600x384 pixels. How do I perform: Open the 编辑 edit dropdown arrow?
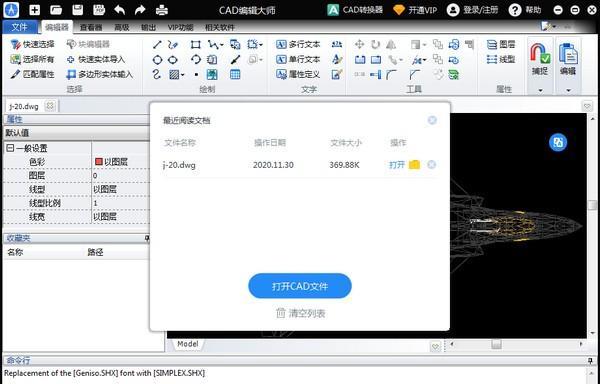(568, 91)
